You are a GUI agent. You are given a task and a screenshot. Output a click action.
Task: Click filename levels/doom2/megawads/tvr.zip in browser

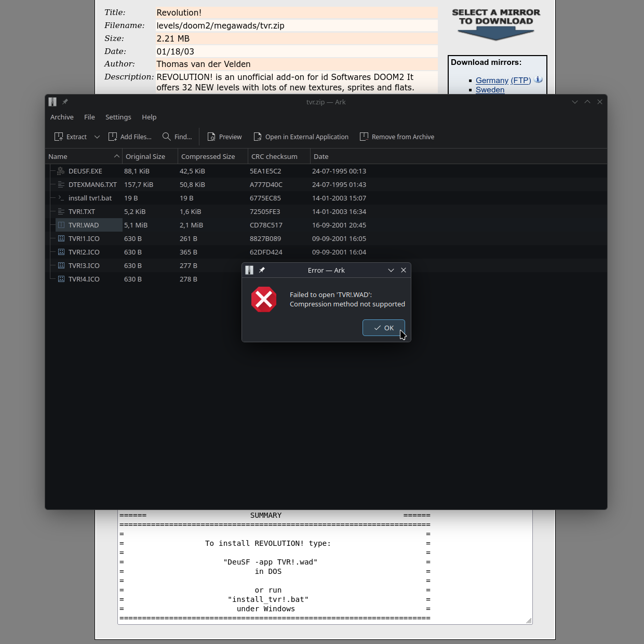click(220, 25)
